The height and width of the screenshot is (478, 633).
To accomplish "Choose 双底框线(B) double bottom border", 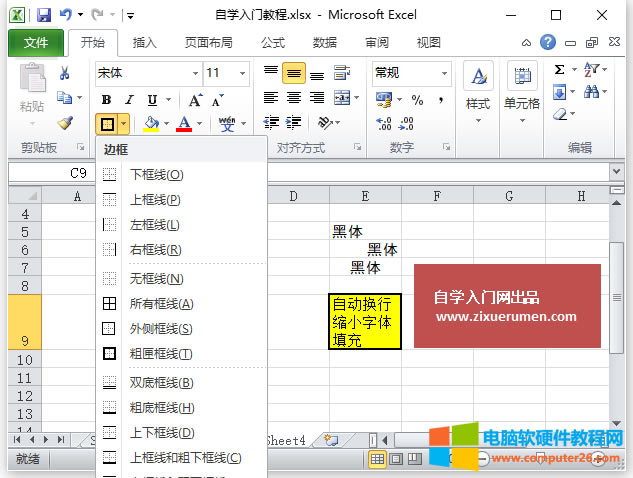I will click(182, 382).
